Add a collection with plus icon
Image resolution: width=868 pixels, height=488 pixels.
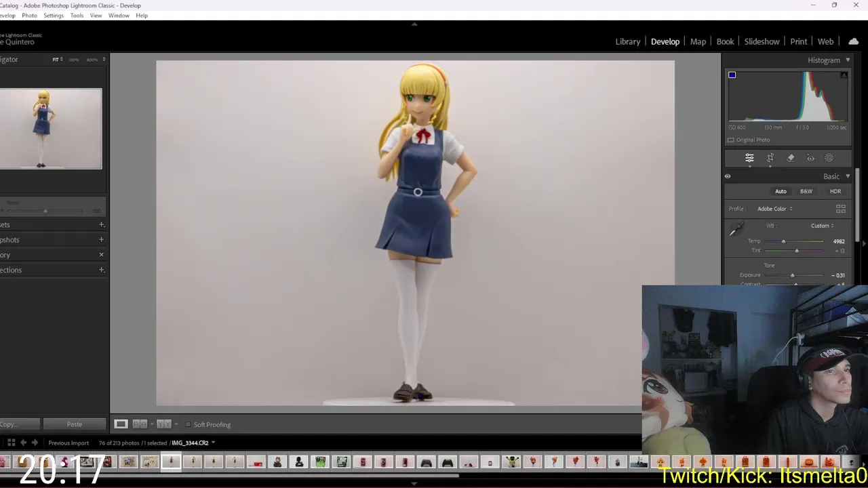point(102,270)
